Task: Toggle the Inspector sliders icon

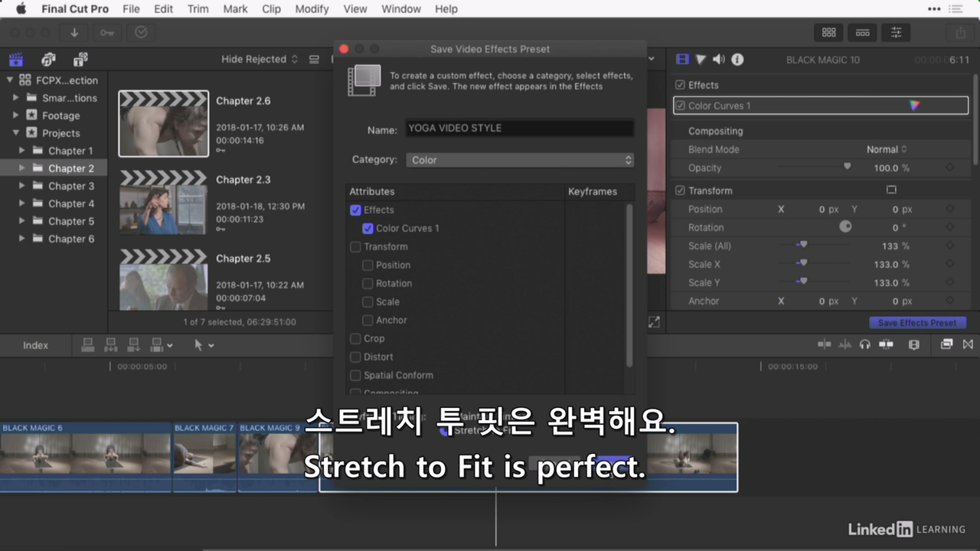Action: [896, 32]
